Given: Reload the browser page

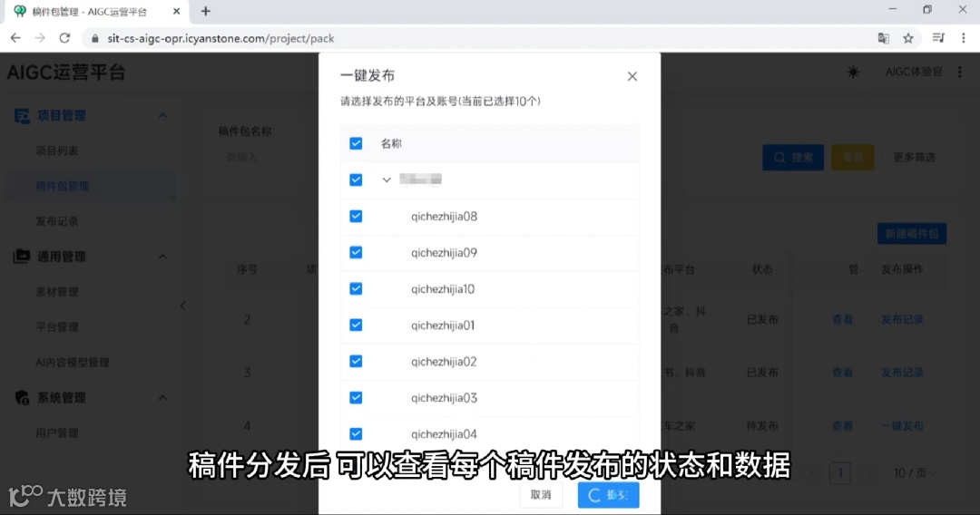Looking at the screenshot, I should pos(64,38).
